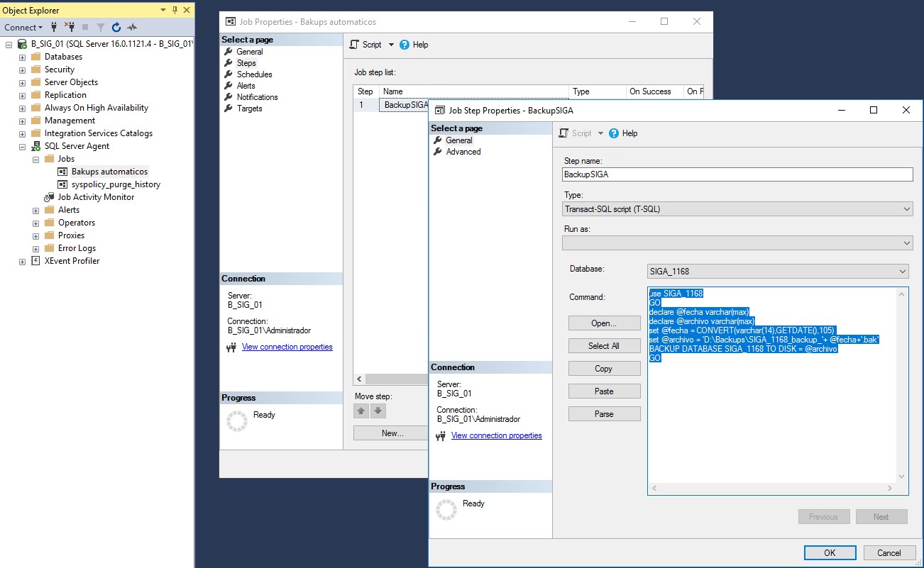Click the Name column header in step list
This screenshot has width=924, height=568.
point(474,91)
